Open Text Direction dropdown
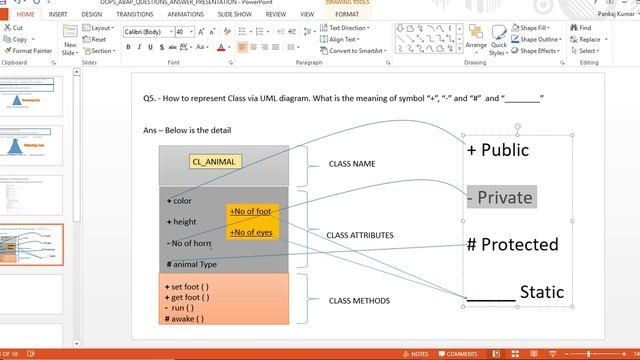 [345, 28]
